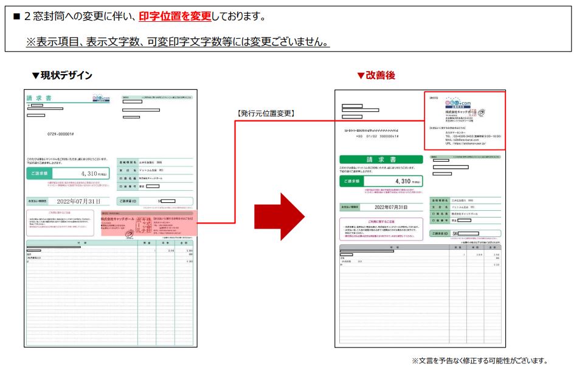The height and width of the screenshot is (367, 588).
Task: Click the ご請求書ID SK field in the 改善後 invoice
Action: (x=465, y=233)
